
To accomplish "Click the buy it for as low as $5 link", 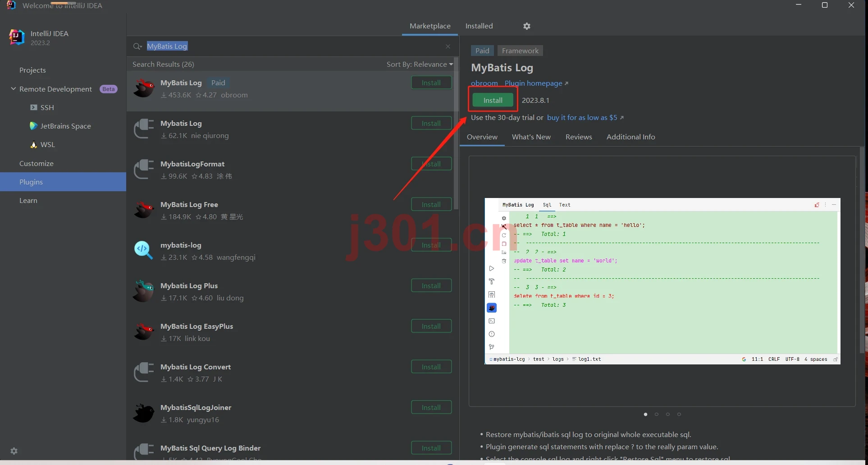I will point(585,118).
